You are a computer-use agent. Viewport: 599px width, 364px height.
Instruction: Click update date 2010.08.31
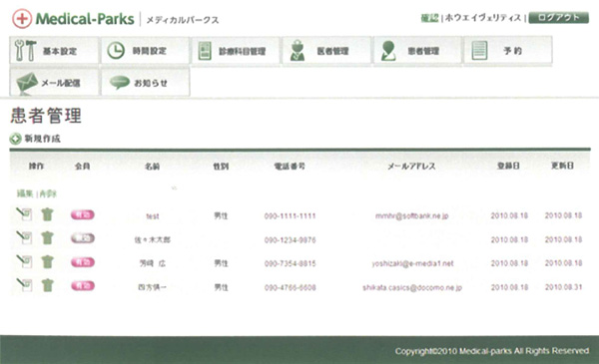[x=563, y=287]
